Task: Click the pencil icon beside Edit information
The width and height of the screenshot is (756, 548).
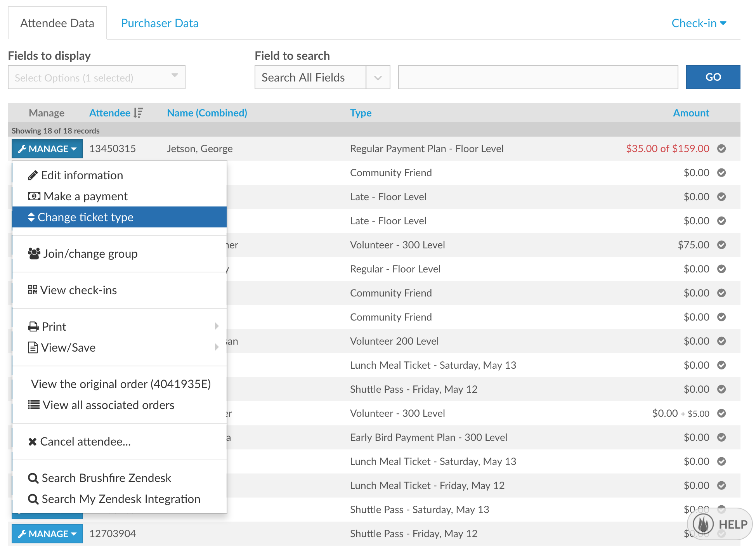Action: click(33, 175)
